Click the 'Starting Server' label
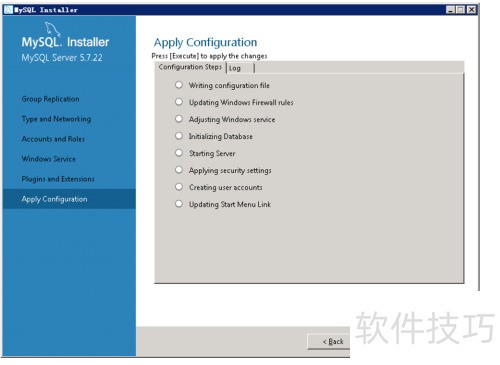 pos(212,153)
